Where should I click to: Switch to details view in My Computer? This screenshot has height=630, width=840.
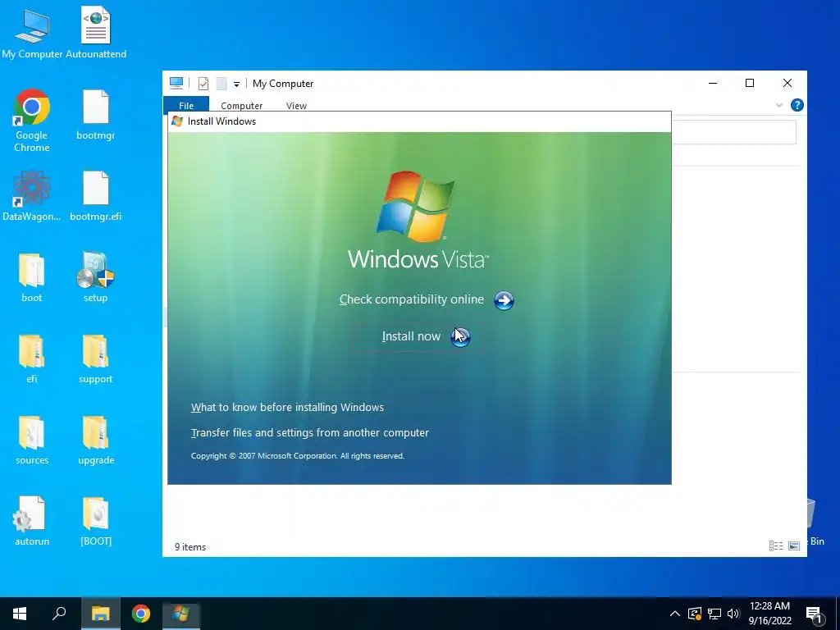coord(776,546)
